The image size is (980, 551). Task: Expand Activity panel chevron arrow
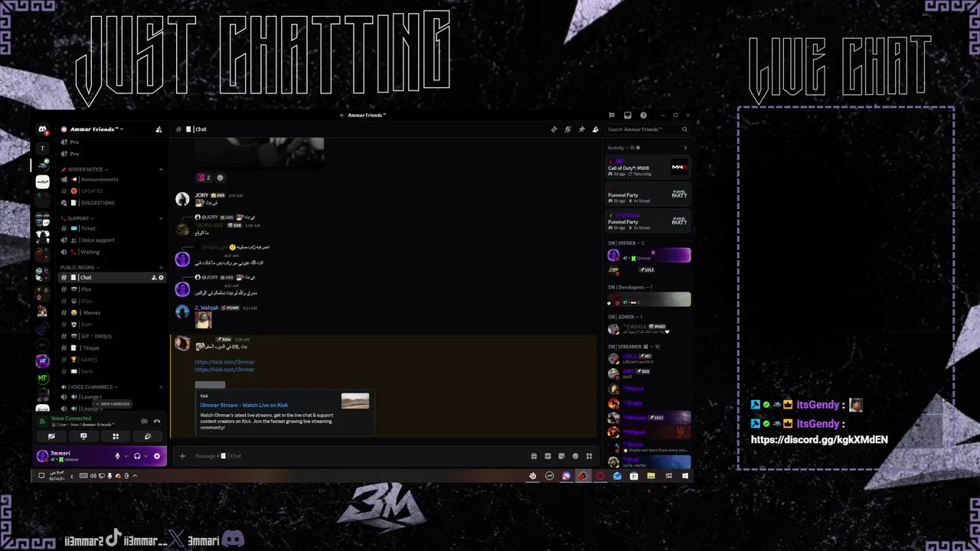(x=685, y=148)
